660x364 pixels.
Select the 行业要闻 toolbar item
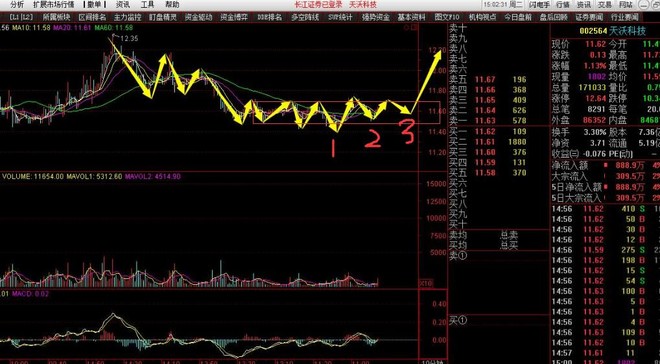coord(624,17)
